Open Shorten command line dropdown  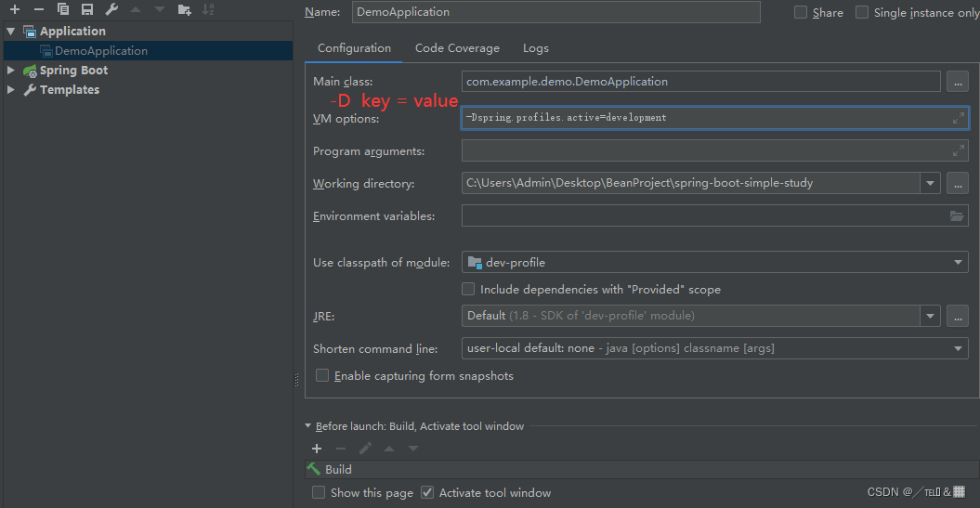click(958, 348)
